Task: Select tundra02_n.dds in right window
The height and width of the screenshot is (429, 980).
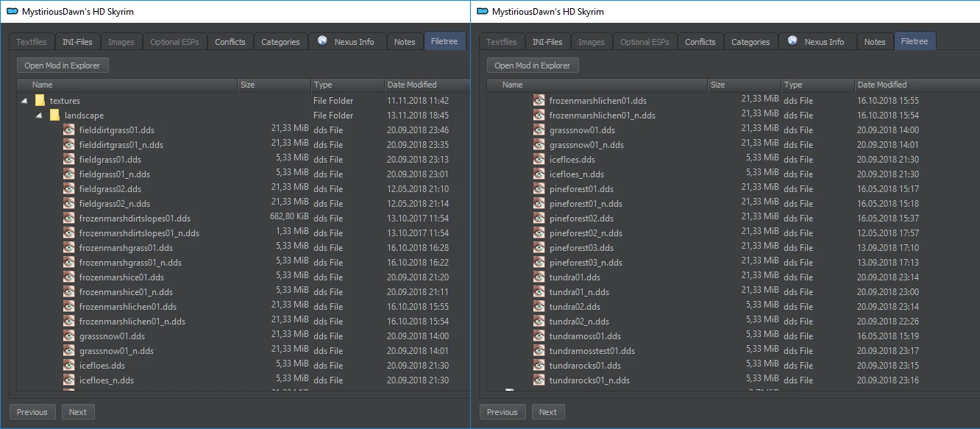Action: tap(579, 322)
